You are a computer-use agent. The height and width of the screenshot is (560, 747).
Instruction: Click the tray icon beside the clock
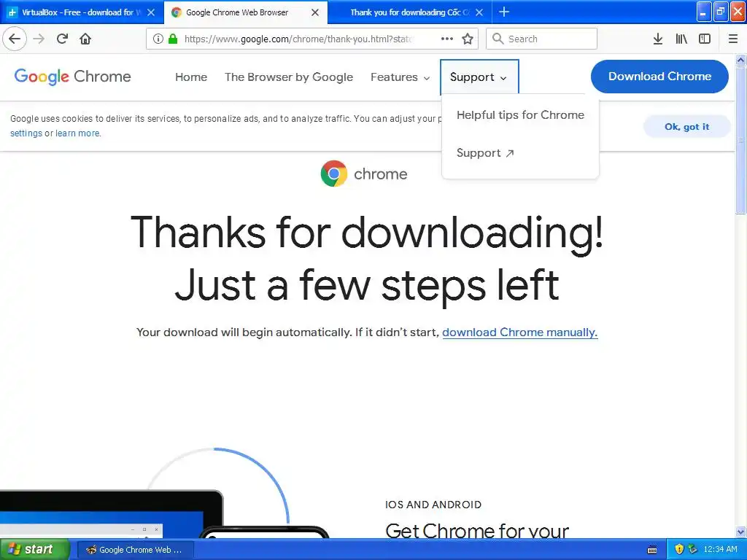point(693,549)
